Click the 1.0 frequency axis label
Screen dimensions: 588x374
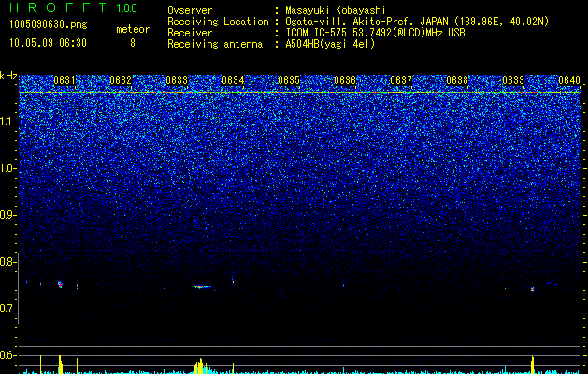click(8, 168)
